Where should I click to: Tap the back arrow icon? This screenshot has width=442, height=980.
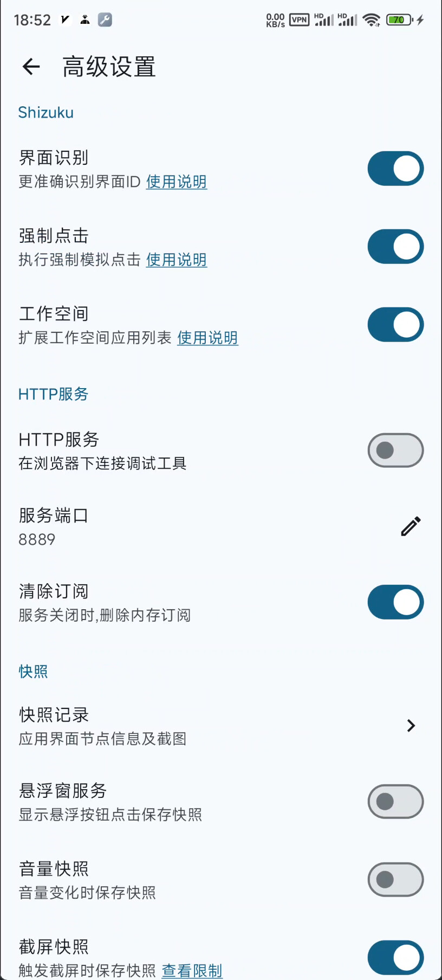(31, 67)
